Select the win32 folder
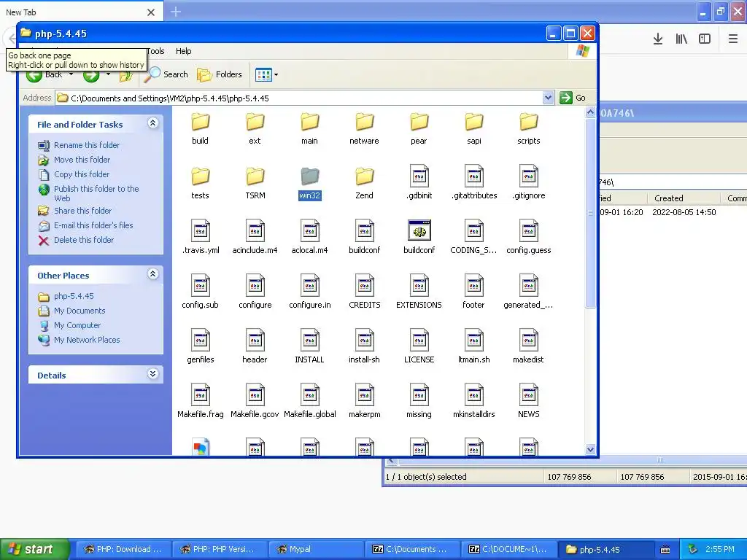The image size is (747, 560). pos(309,183)
